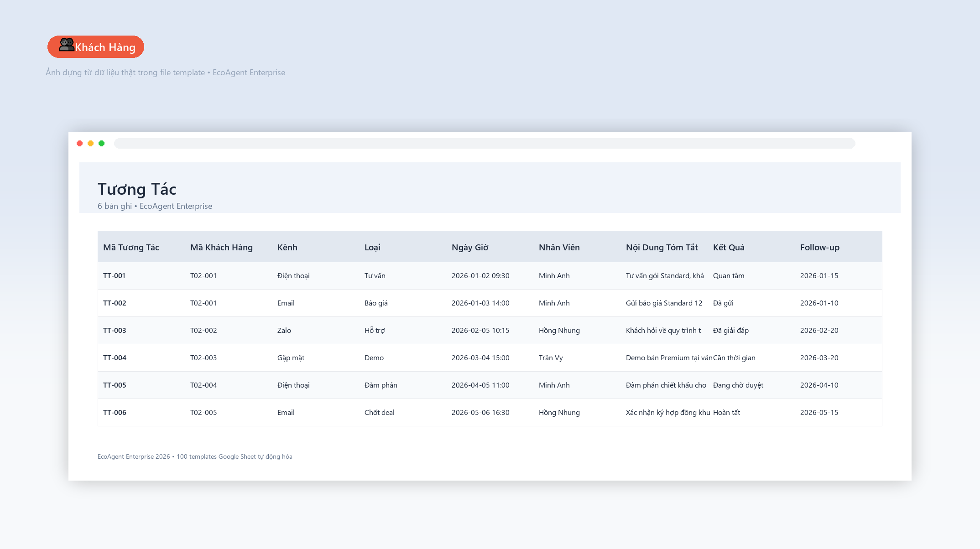This screenshot has width=980, height=549.
Task: Select the Mã Tương Tác column header
Action: tap(131, 247)
